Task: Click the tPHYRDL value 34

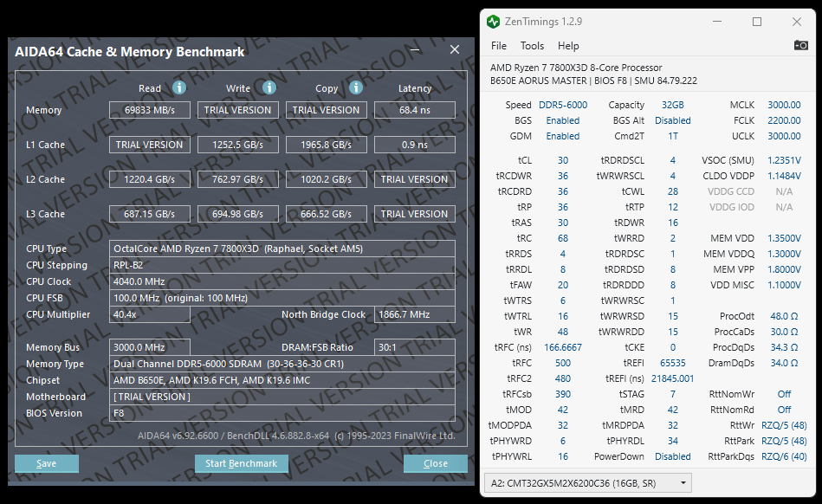Action: click(x=673, y=441)
